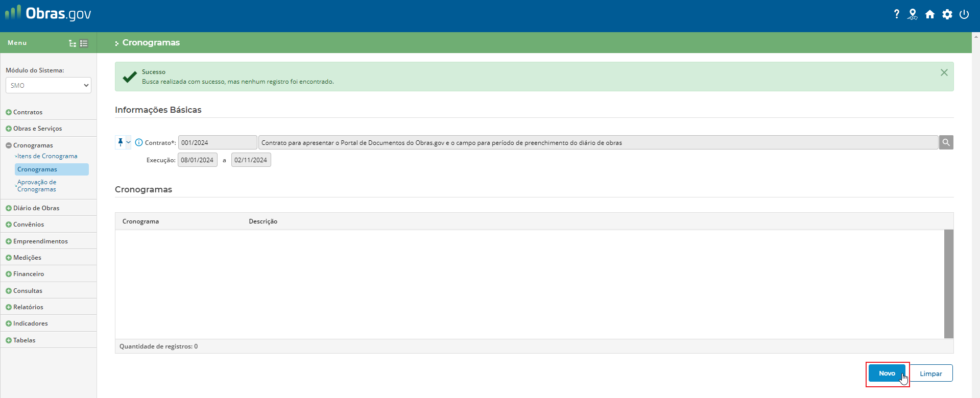Click the Limpar button

(x=930, y=374)
